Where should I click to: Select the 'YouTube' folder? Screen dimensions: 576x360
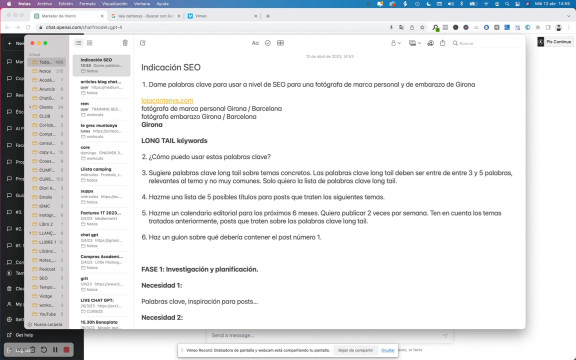[x=47, y=314]
